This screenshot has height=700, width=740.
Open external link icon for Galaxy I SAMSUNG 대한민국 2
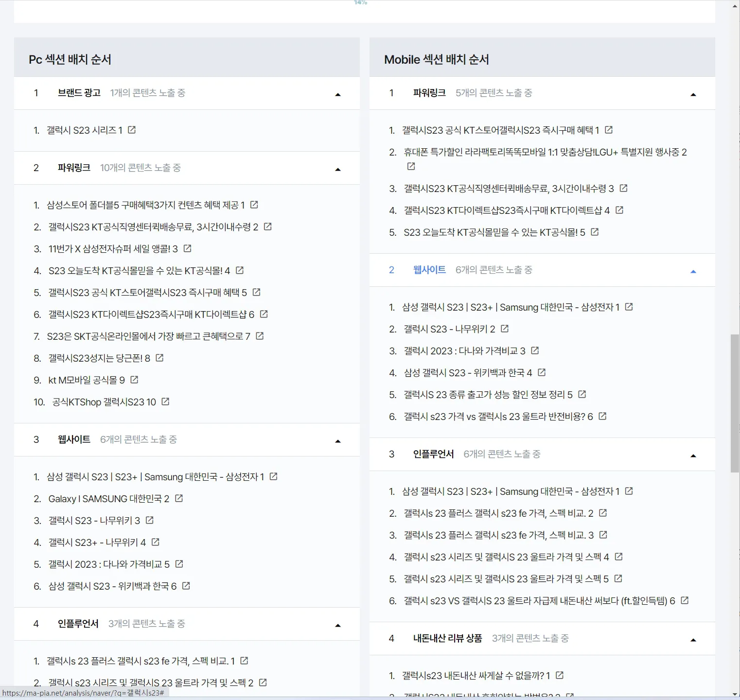(x=179, y=498)
